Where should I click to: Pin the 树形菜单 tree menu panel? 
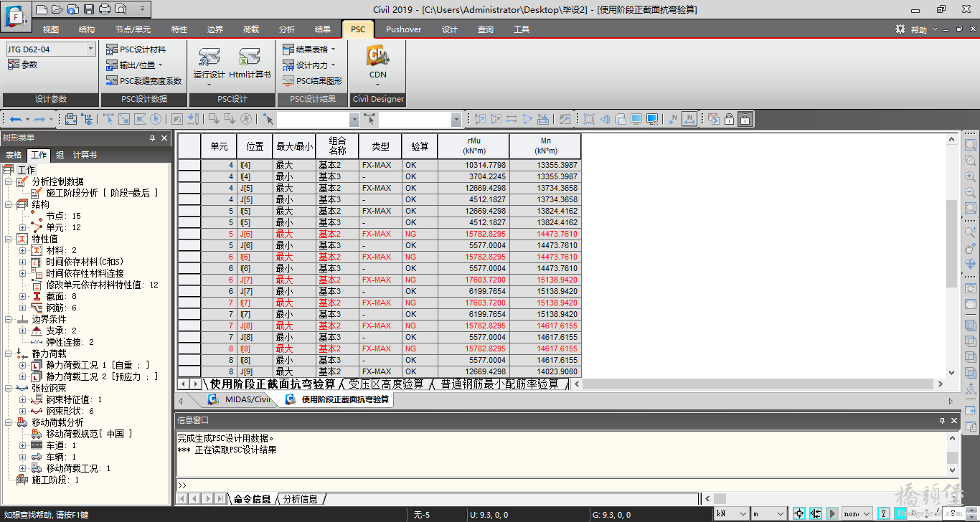pos(152,138)
